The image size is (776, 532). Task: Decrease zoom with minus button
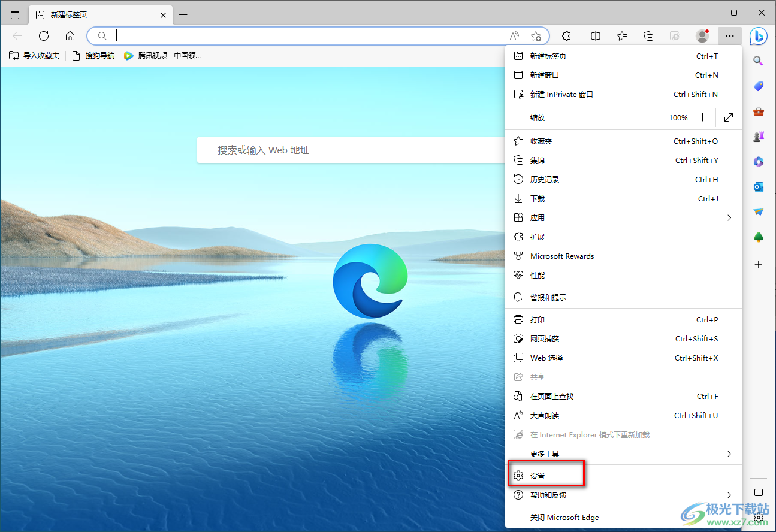654,117
